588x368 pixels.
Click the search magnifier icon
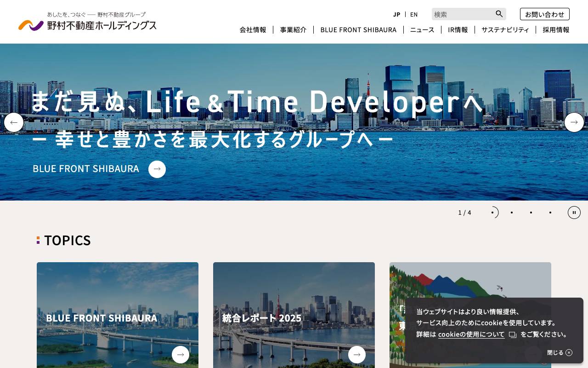point(499,14)
